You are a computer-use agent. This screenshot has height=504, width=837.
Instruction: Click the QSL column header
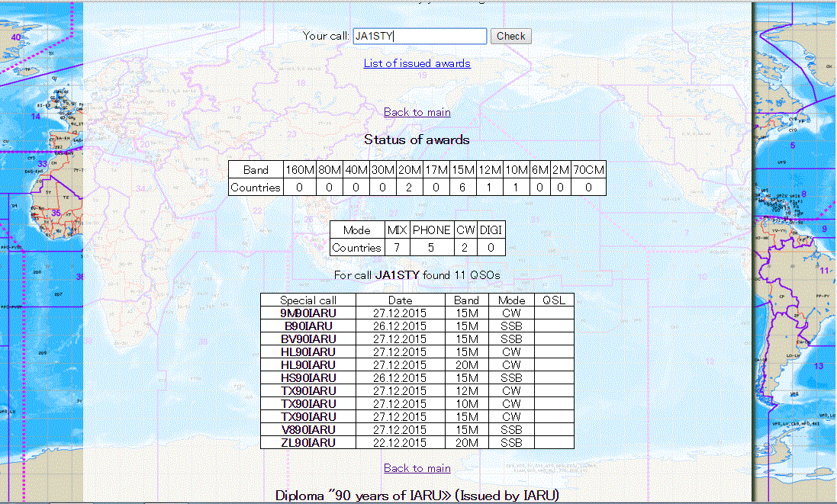click(554, 300)
